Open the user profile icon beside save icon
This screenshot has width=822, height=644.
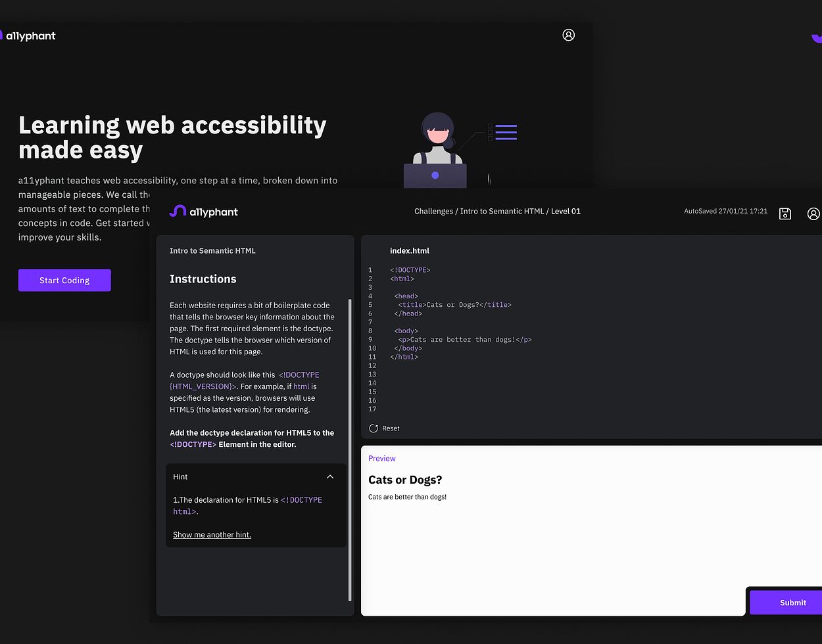(x=813, y=214)
